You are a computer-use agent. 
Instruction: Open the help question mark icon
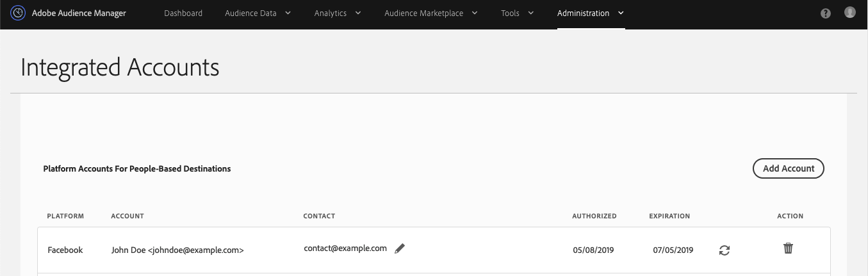pos(826,13)
